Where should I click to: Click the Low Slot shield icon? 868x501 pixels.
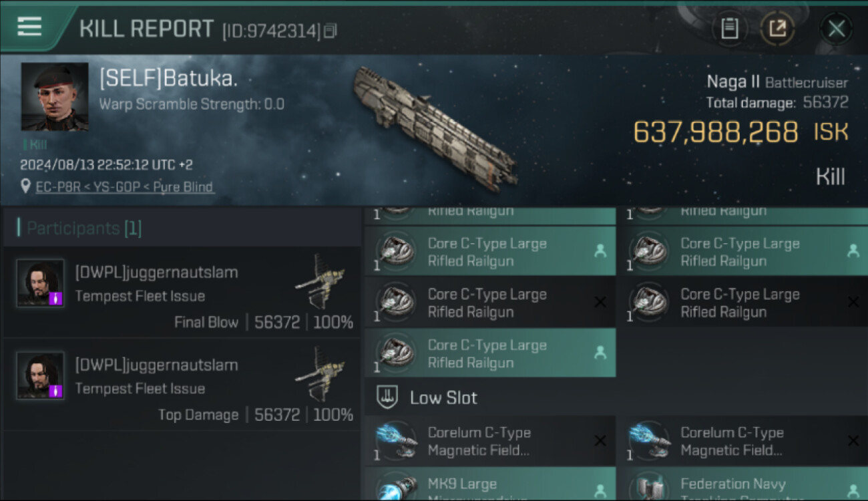(x=388, y=397)
